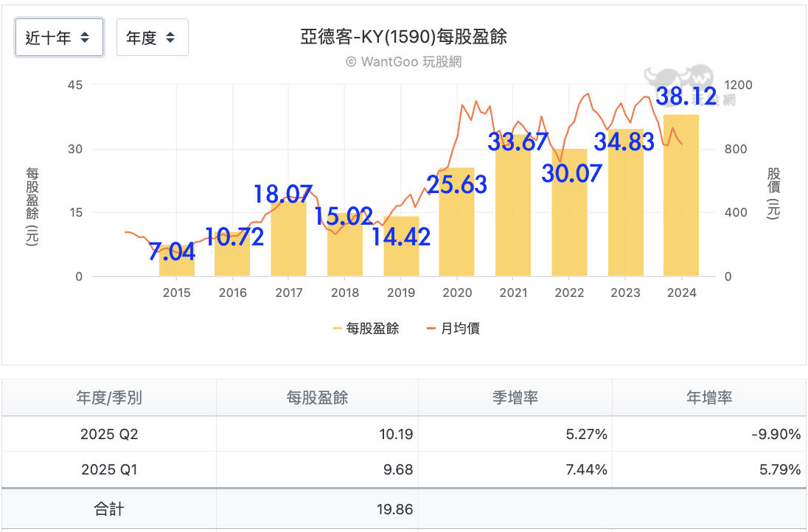Click the 2020 x-axis label

(457, 293)
